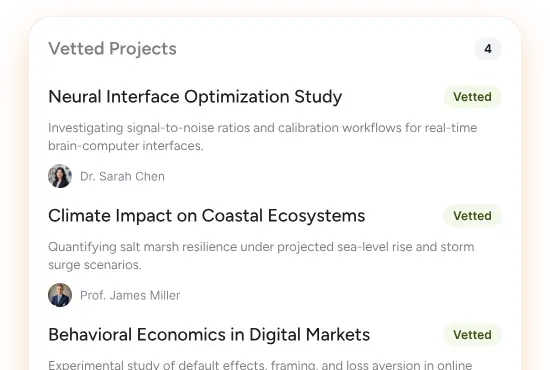This screenshot has width=550, height=370.
Task: Click description about salt marsh resilience
Action: (x=261, y=256)
